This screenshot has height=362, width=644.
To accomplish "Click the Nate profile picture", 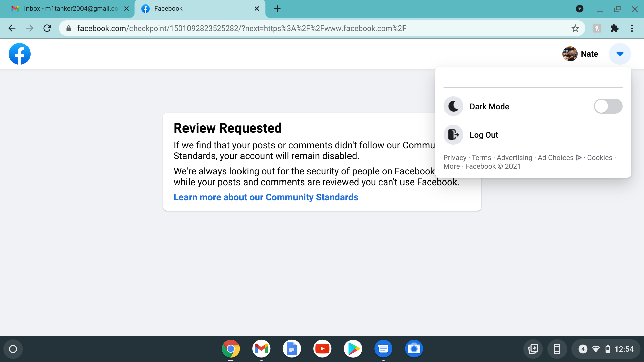I will pos(570,54).
